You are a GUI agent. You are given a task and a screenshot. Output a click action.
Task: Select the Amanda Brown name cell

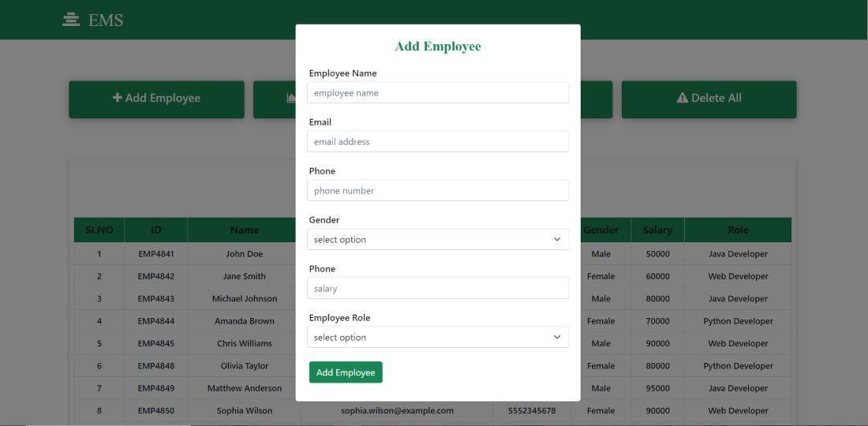[244, 321]
